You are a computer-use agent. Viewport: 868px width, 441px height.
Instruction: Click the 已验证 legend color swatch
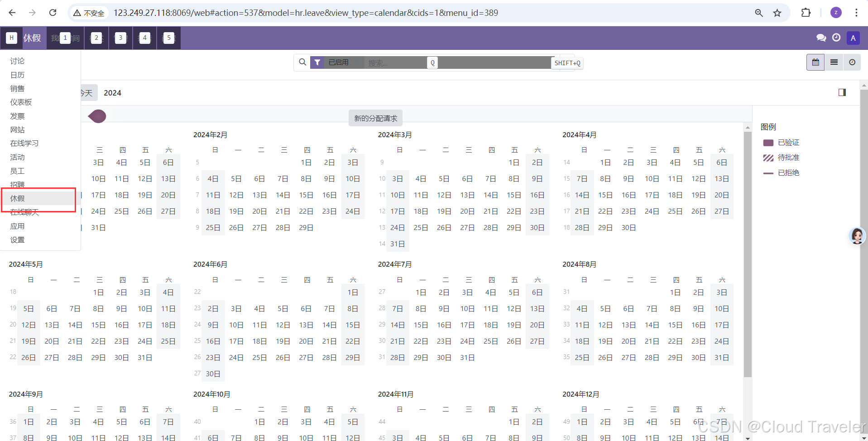pyautogui.click(x=768, y=143)
